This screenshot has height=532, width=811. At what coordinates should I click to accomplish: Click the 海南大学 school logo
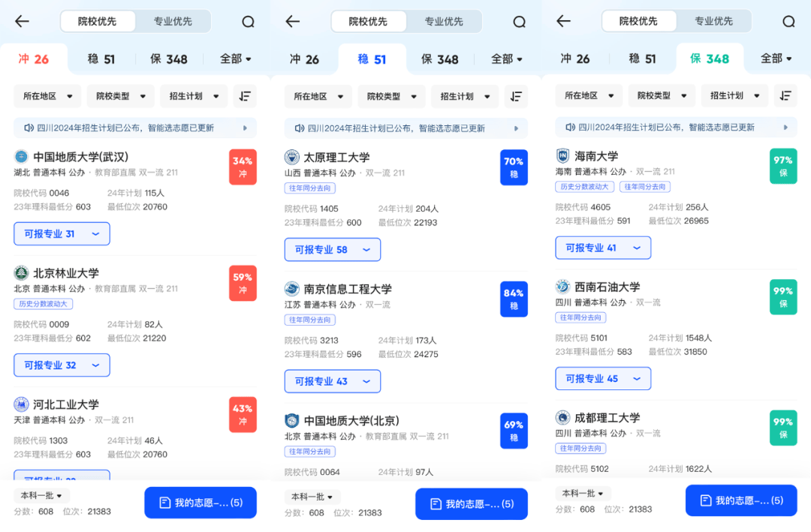pos(562,155)
